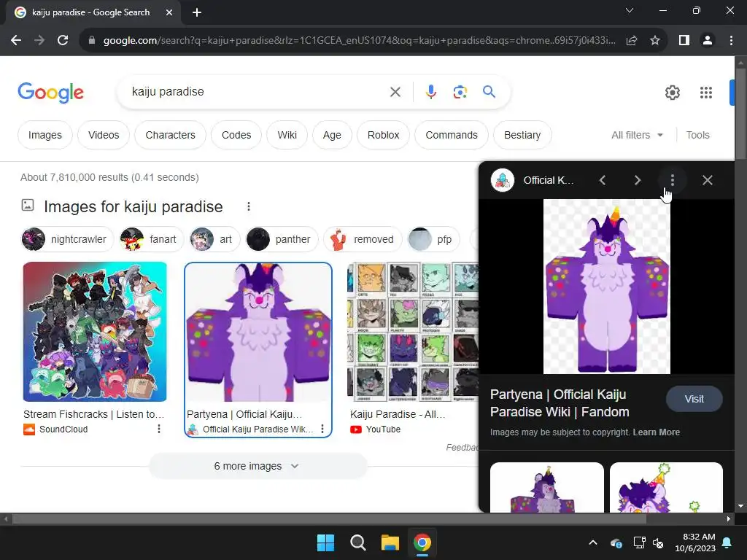
Task: Close the kaiju paradise Google Search tab
Action: [169, 12]
